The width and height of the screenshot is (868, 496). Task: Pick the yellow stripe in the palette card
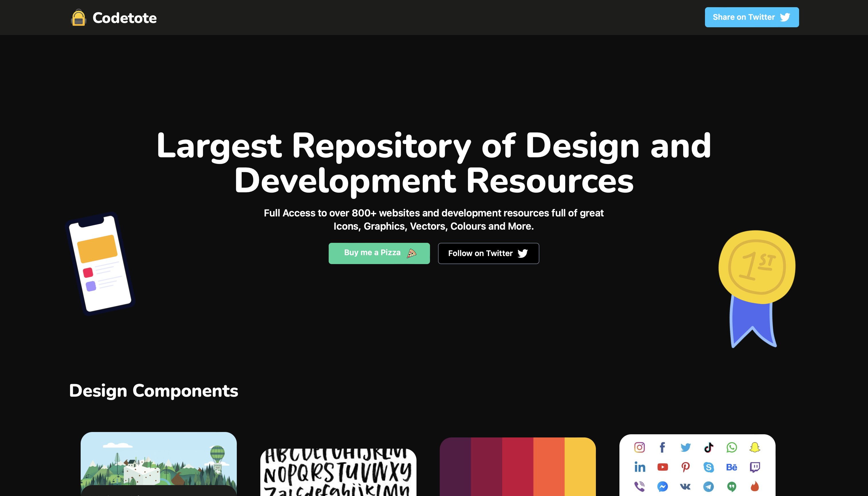click(580, 467)
